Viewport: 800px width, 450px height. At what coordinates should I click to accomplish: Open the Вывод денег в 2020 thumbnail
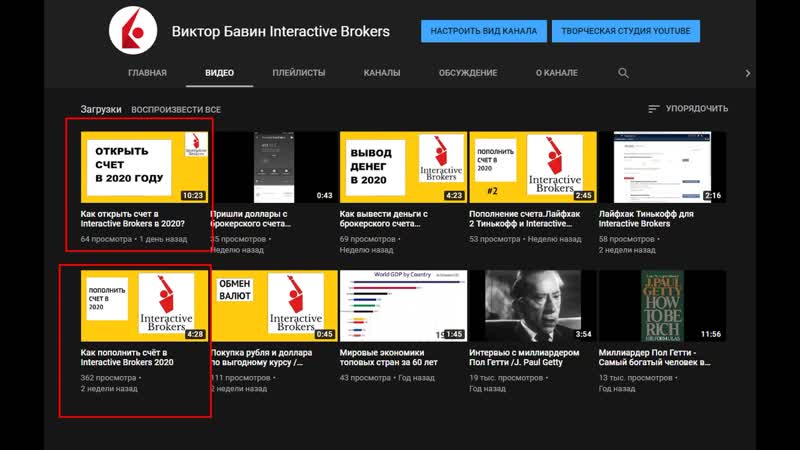click(x=403, y=167)
